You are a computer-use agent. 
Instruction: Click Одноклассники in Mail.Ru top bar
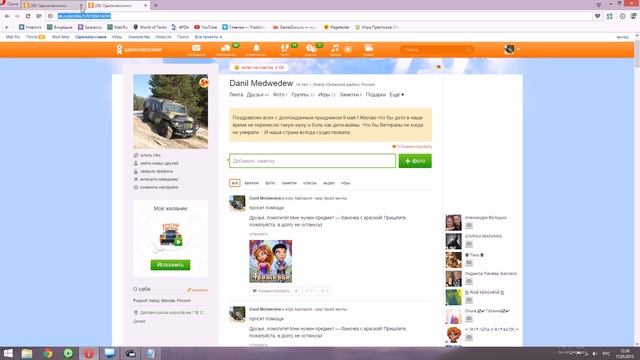[x=91, y=37]
